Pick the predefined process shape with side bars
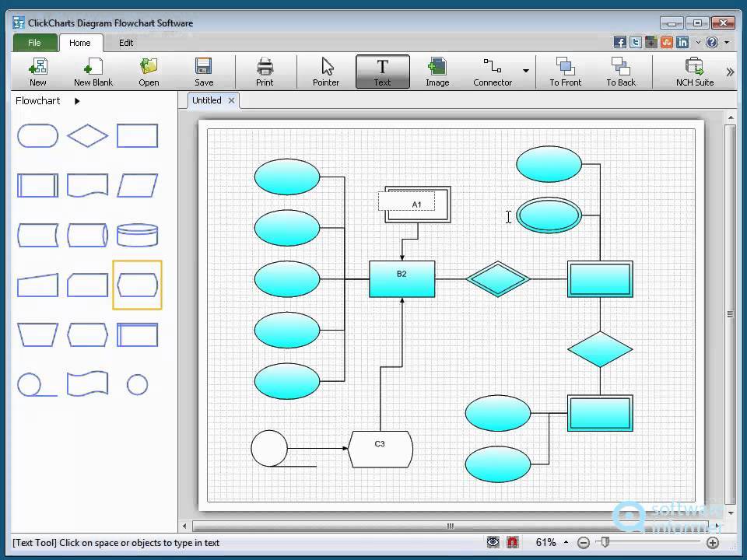 coord(37,185)
